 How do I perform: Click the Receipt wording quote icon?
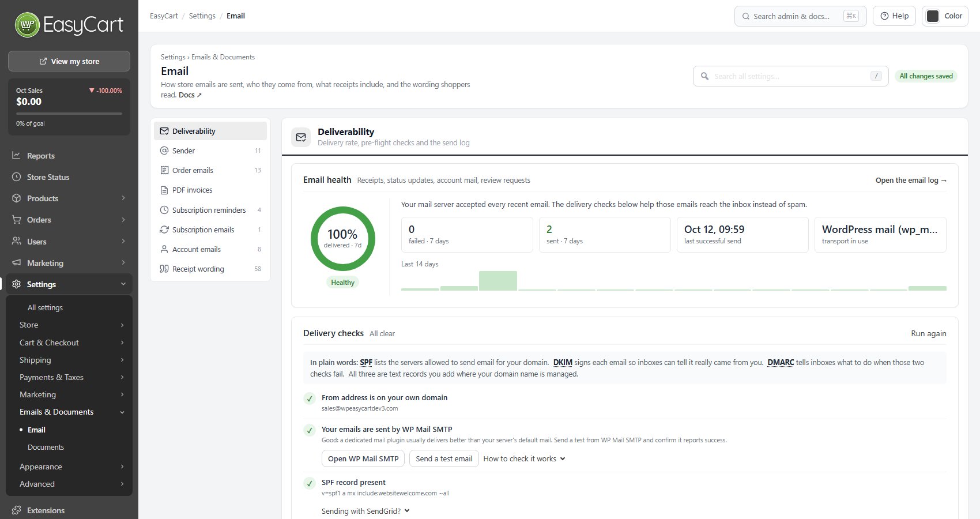(164, 269)
